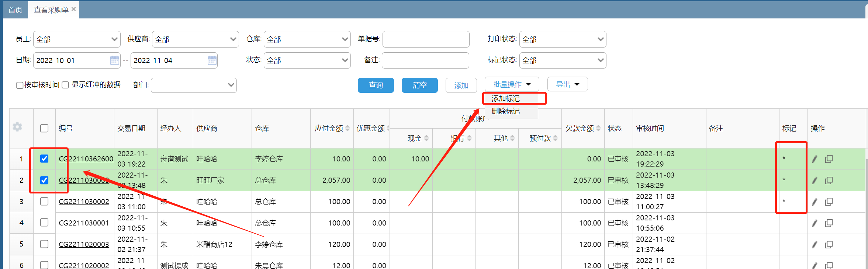Click edit pencil icon for row 4
This screenshot has width=868, height=269.
[815, 223]
